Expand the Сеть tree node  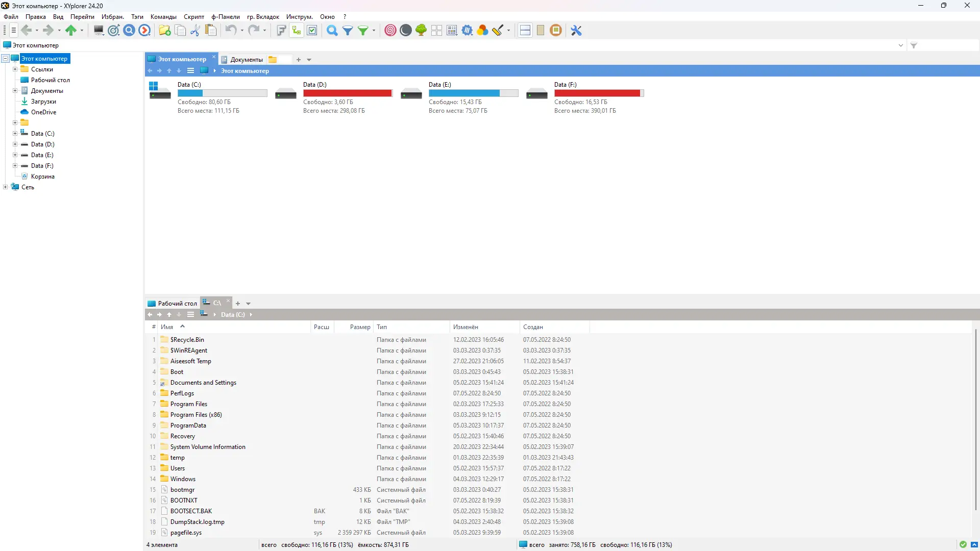pyautogui.click(x=5, y=187)
